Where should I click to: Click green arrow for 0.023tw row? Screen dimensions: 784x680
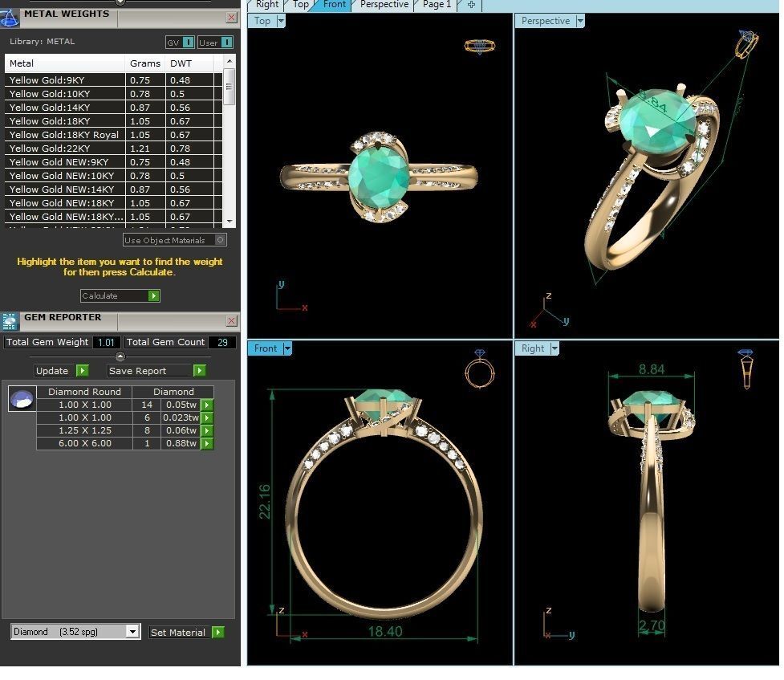point(207,417)
